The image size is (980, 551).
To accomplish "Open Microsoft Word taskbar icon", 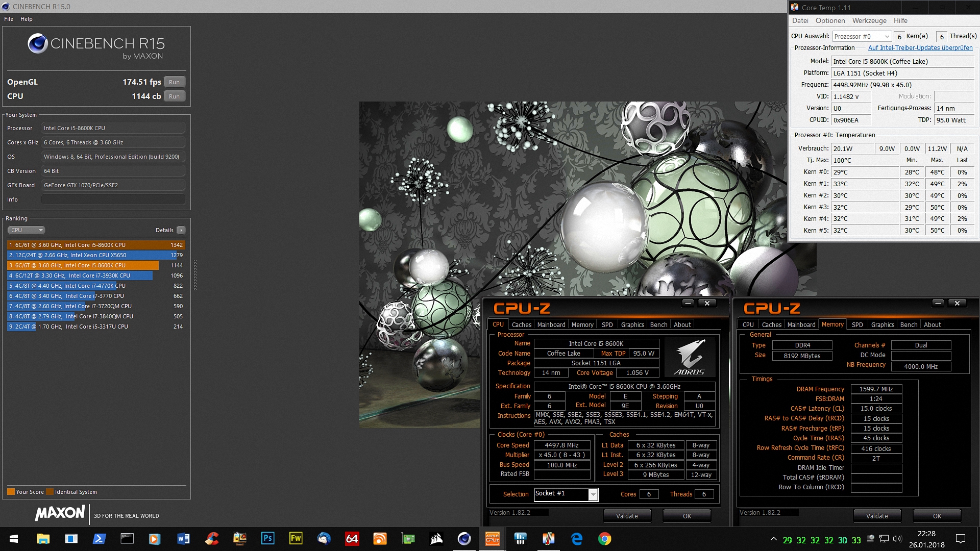I will 183,539.
